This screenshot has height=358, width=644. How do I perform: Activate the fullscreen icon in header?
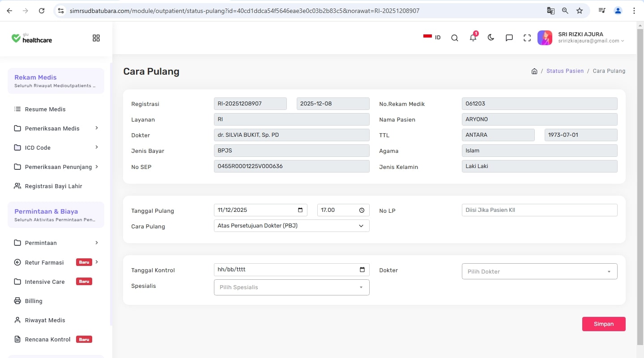[527, 38]
